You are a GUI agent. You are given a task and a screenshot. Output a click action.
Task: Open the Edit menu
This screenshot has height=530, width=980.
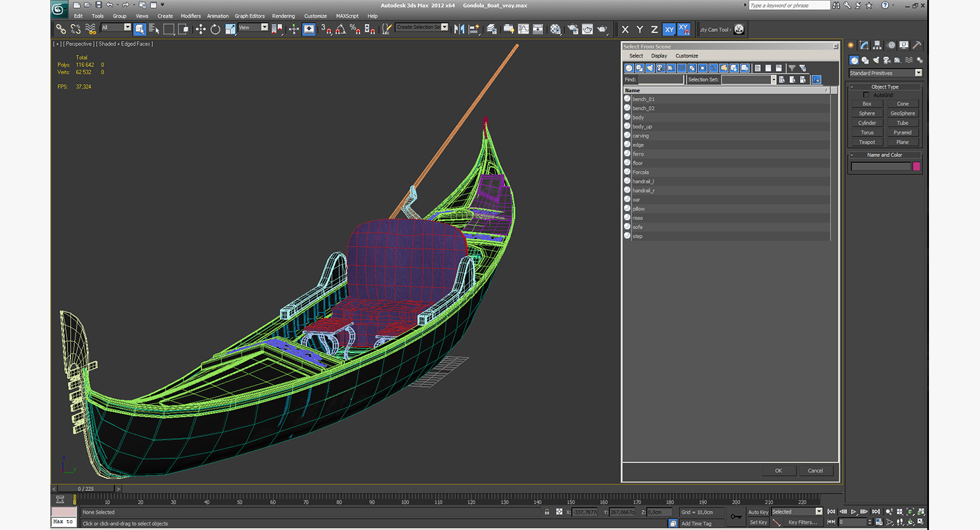tap(78, 16)
